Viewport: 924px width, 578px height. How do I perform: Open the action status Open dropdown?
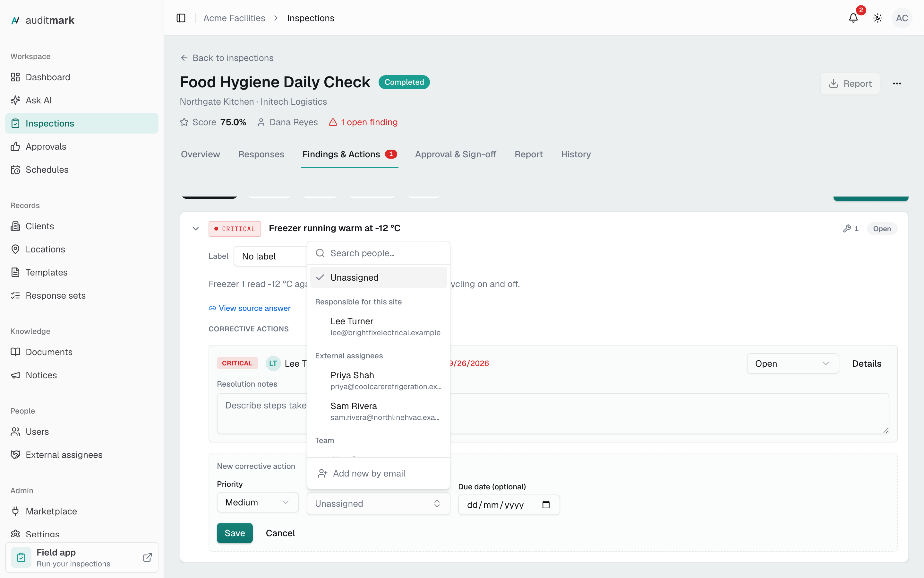(793, 363)
